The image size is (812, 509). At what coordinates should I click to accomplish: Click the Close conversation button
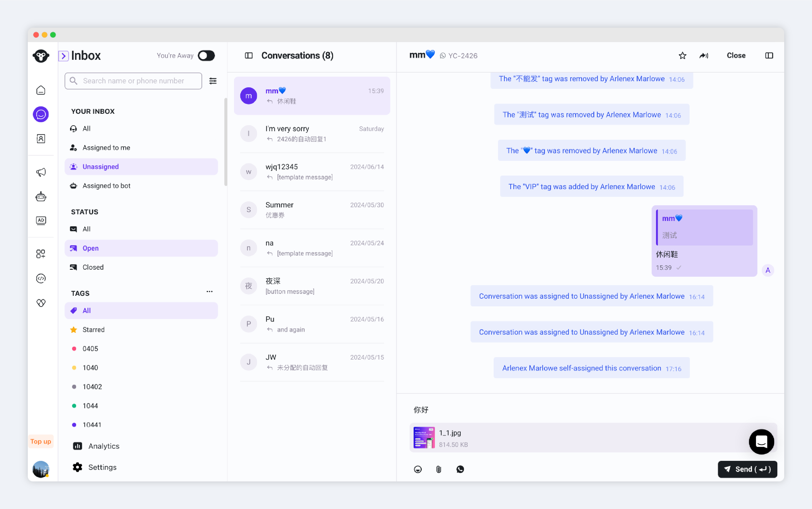tap(736, 56)
